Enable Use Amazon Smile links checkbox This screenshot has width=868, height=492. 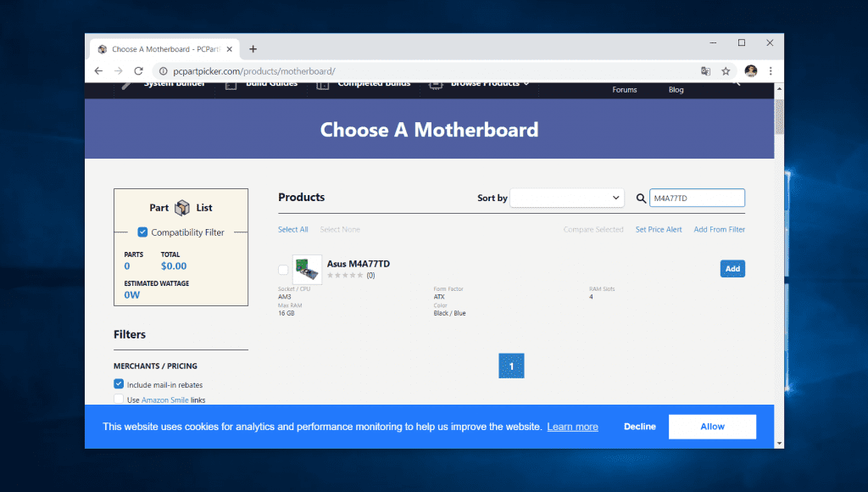tap(119, 399)
